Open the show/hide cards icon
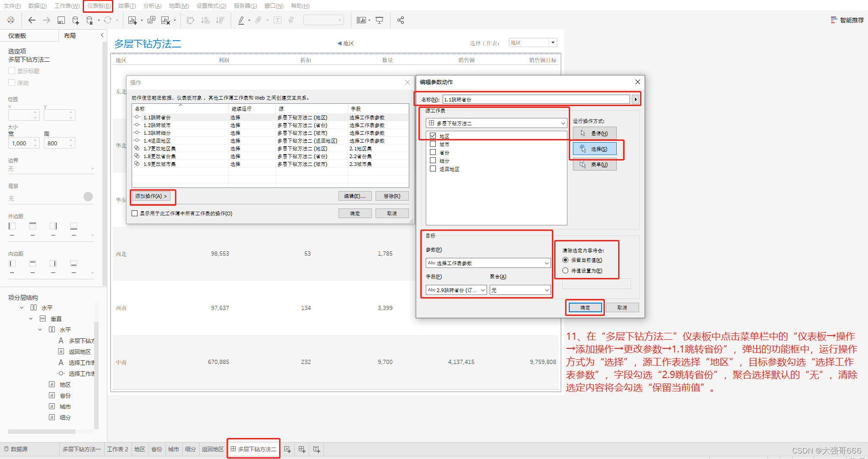The width and height of the screenshot is (868, 459). pyautogui.click(x=361, y=20)
